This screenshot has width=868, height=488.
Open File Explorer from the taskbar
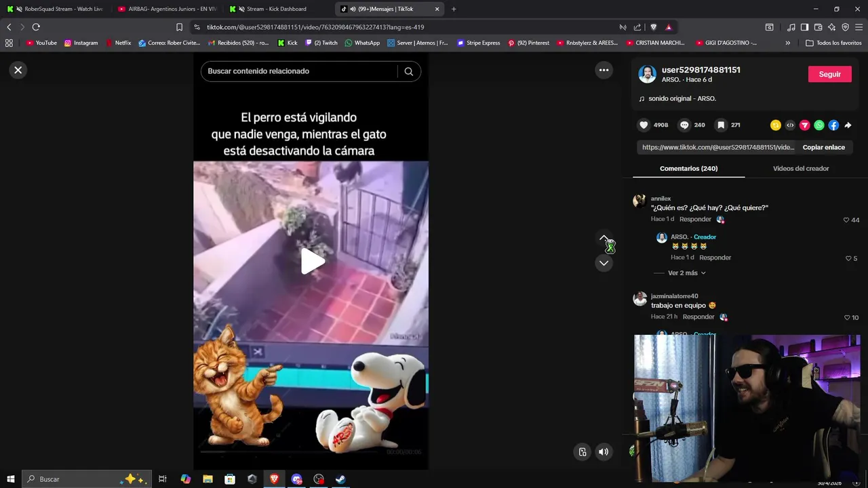[208, 479]
